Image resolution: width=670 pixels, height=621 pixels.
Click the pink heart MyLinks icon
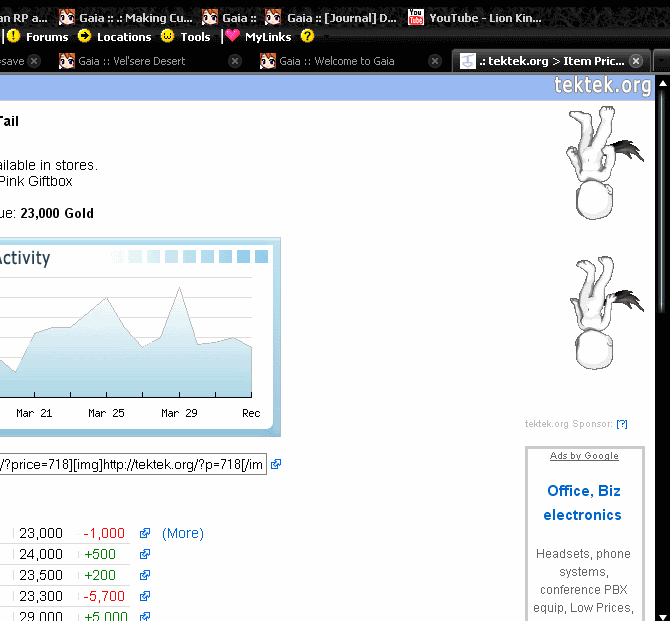232,35
